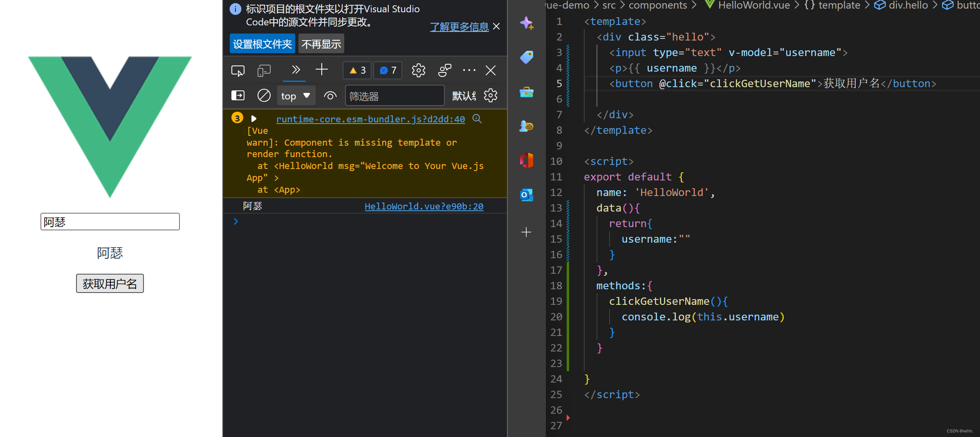Click the 设置根文件夹 button
This screenshot has width=980, height=437.
click(262, 44)
